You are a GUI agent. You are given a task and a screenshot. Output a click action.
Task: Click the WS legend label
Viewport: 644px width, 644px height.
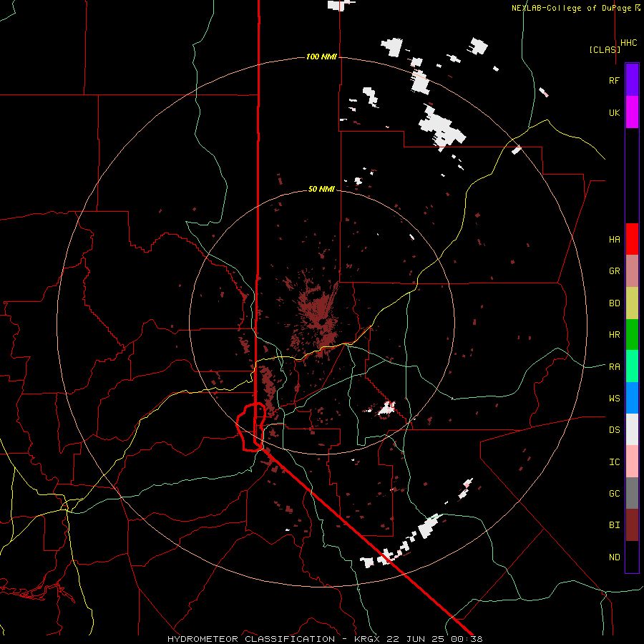tap(614, 399)
